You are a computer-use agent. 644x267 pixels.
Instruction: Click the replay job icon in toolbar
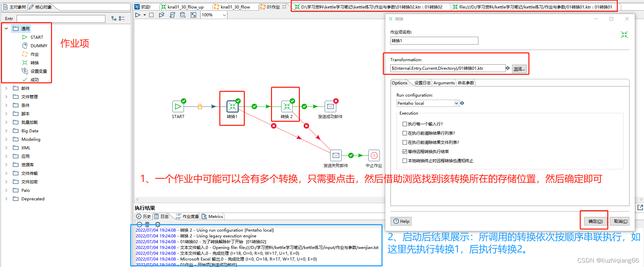click(x=162, y=15)
